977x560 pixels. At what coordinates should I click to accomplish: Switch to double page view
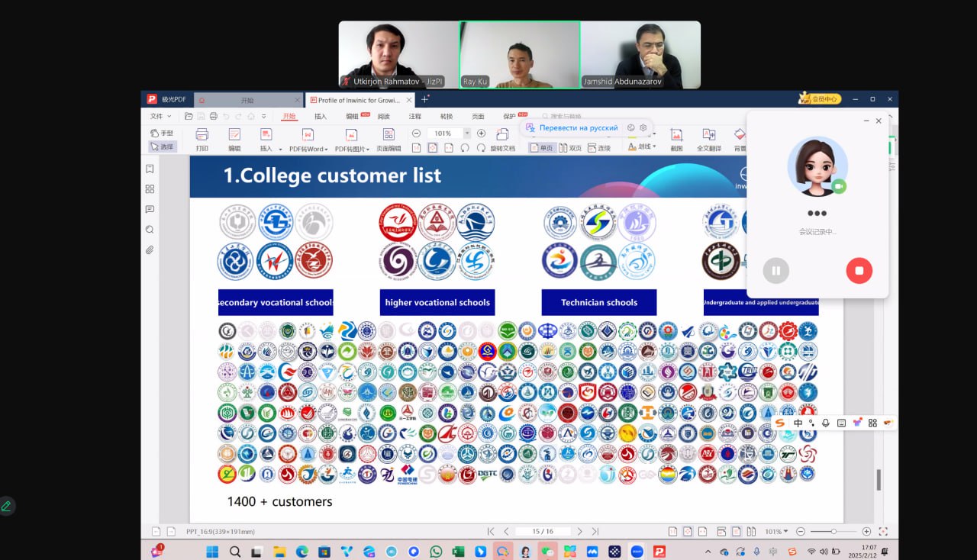pos(570,148)
